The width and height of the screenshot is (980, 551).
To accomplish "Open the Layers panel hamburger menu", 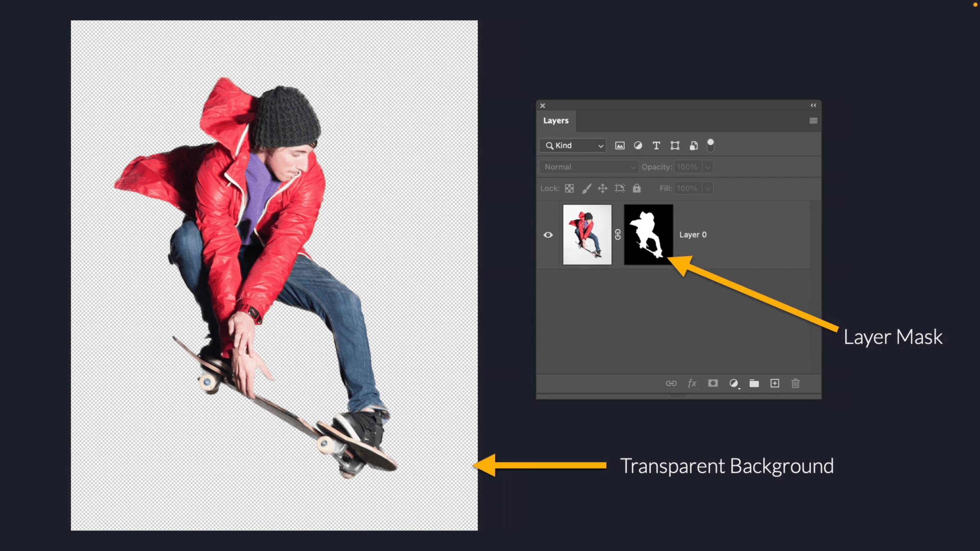I will point(813,121).
